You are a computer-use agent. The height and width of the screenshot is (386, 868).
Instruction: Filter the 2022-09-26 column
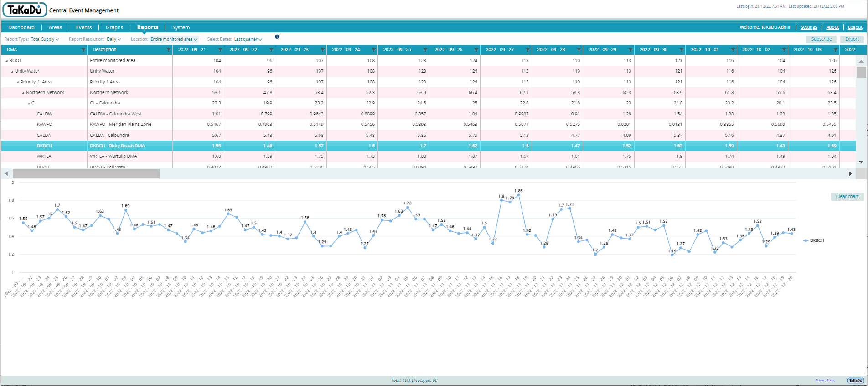(x=476, y=50)
